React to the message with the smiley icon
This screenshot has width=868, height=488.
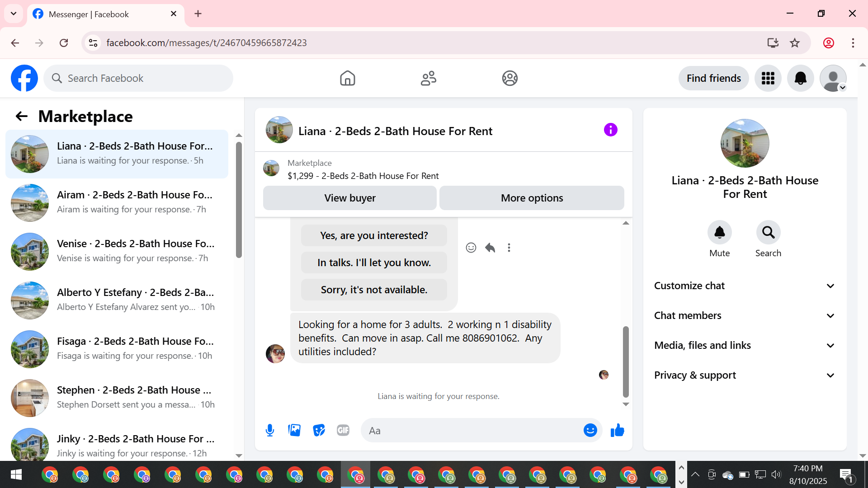[471, 248]
